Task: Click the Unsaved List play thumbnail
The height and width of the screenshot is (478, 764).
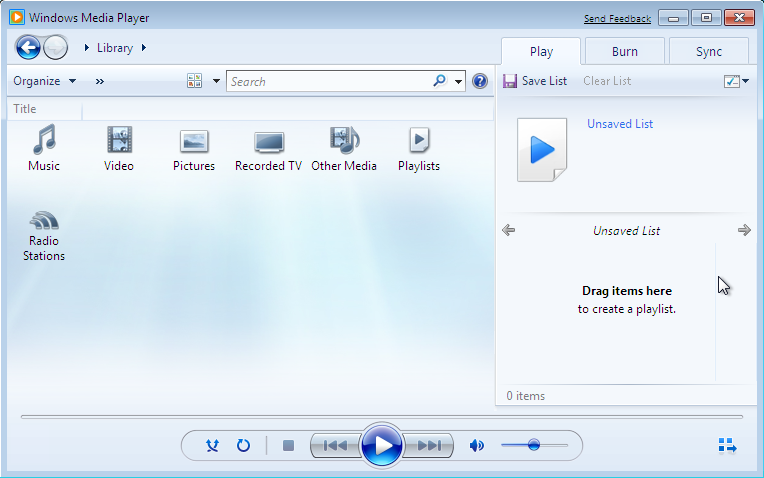Action: click(542, 150)
